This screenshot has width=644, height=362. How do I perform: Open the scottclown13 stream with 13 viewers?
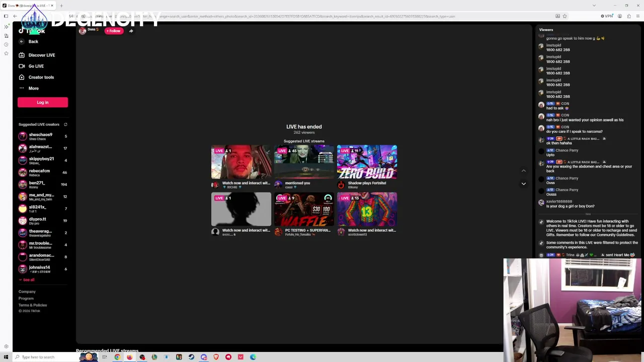[x=367, y=209]
